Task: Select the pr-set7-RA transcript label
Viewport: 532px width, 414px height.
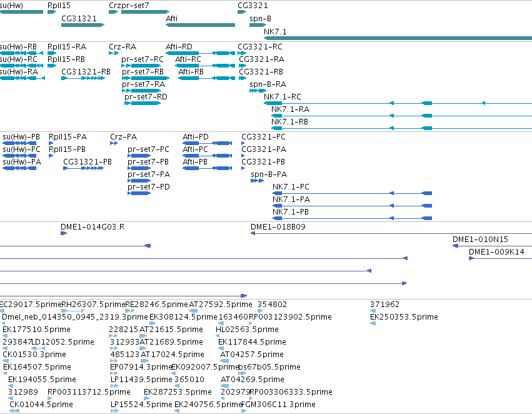Action: pyautogui.click(x=144, y=84)
